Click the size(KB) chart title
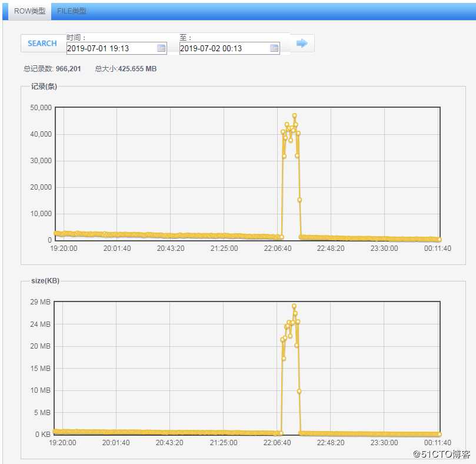 (x=45, y=281)
